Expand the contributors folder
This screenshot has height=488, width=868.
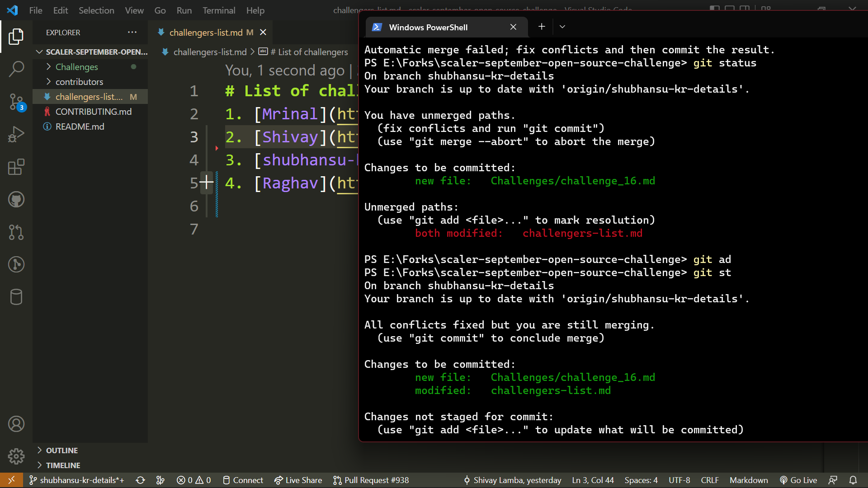(x=80, y=82)
